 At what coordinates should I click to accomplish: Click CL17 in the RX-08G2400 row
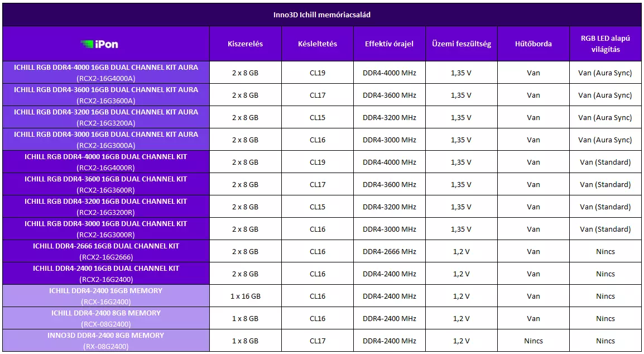click(318, 341)
